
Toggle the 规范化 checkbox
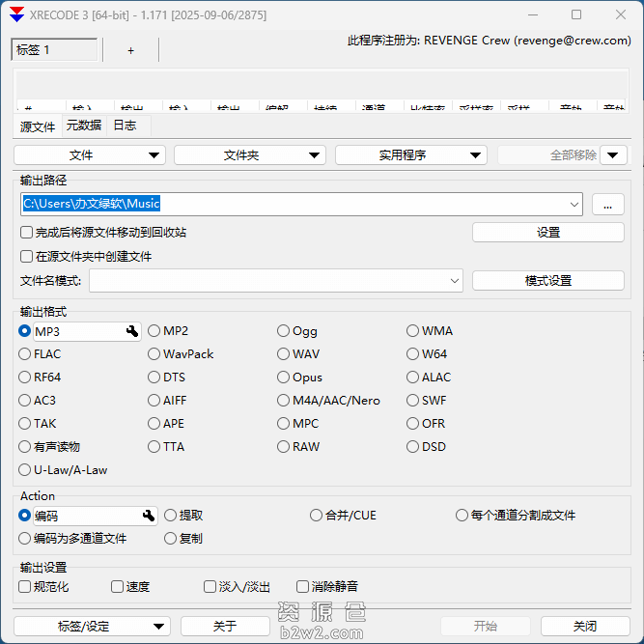point(25,587)
